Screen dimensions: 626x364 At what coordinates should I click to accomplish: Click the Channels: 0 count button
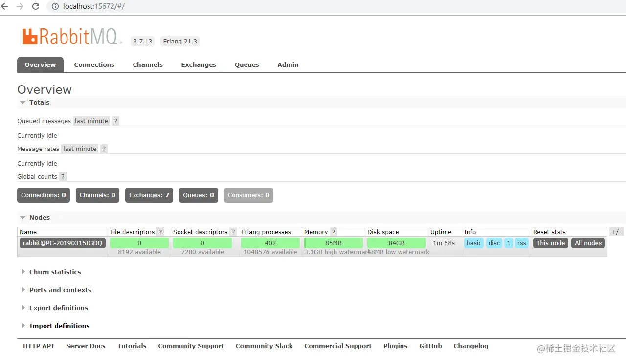(x=97, y=195)
